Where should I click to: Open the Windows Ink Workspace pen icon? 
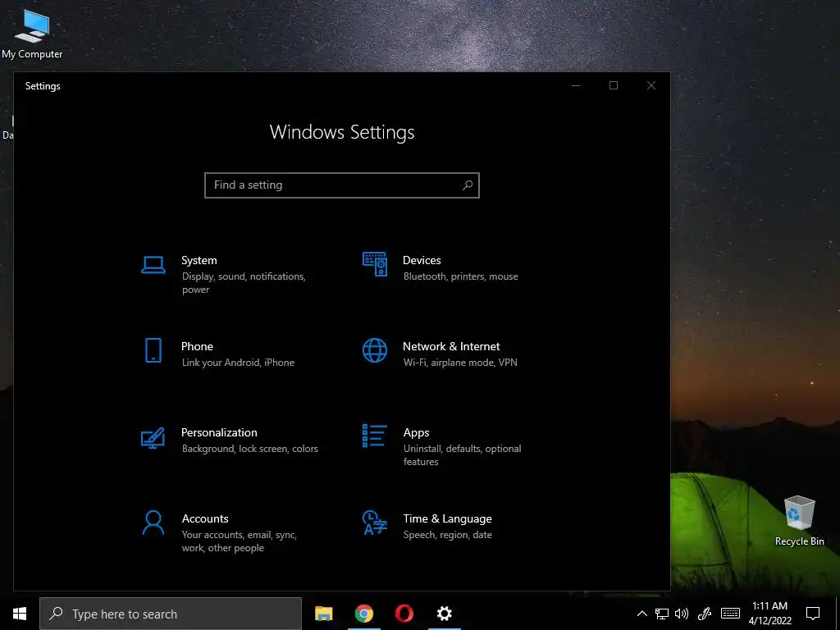pos(705,614)
